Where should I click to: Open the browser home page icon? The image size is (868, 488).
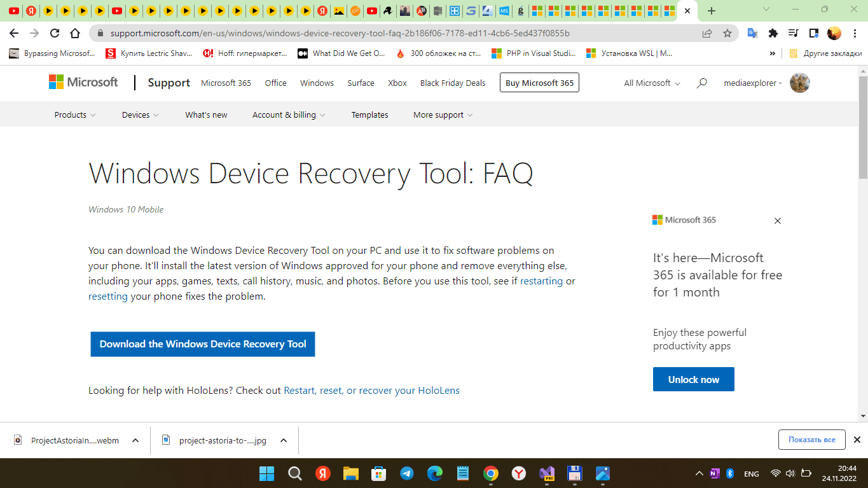tap(75, 33)
